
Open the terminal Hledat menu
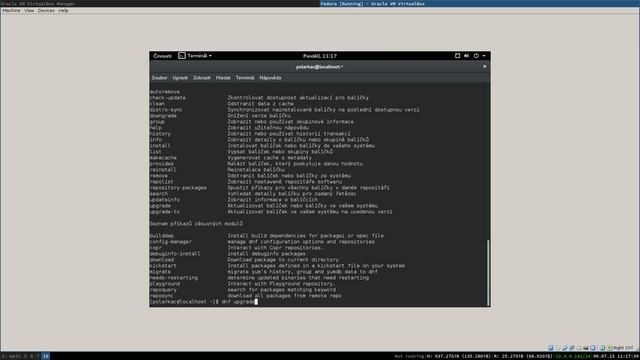pos(223,78)
